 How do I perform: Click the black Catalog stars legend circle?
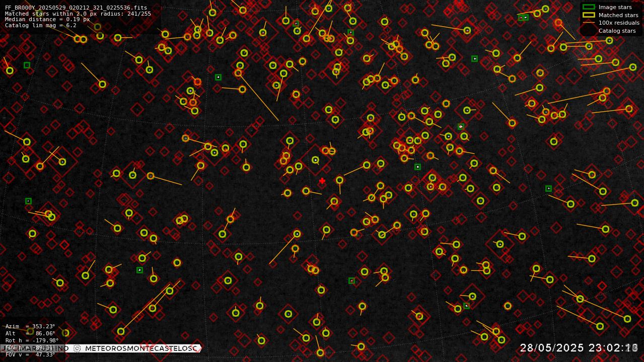pos(588,31)
